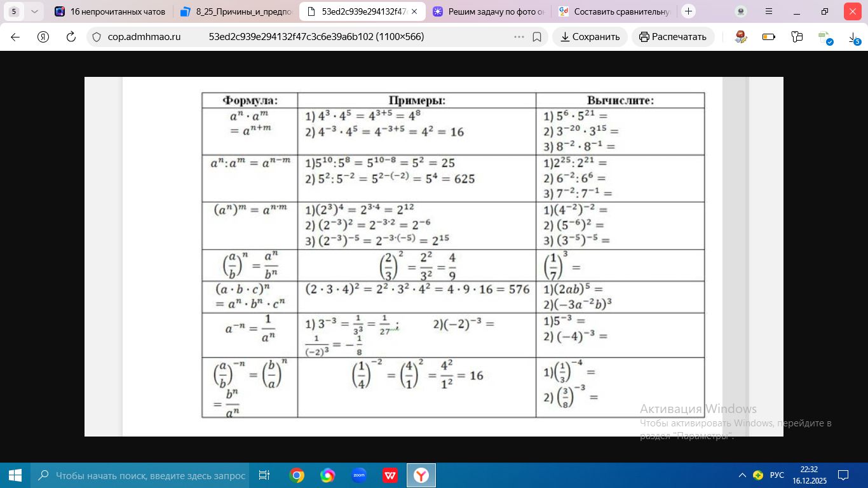Open Google Chrome from the taskbar
Screen dimensions: 868x488
[x=296, y=475]
